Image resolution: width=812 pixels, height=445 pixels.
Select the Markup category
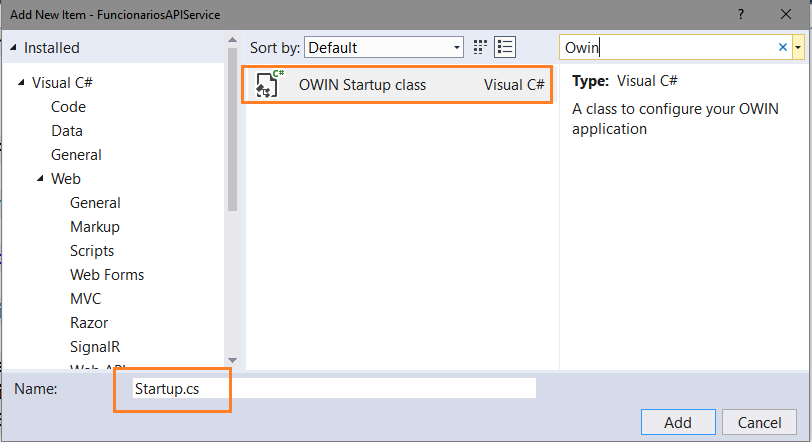95,227
